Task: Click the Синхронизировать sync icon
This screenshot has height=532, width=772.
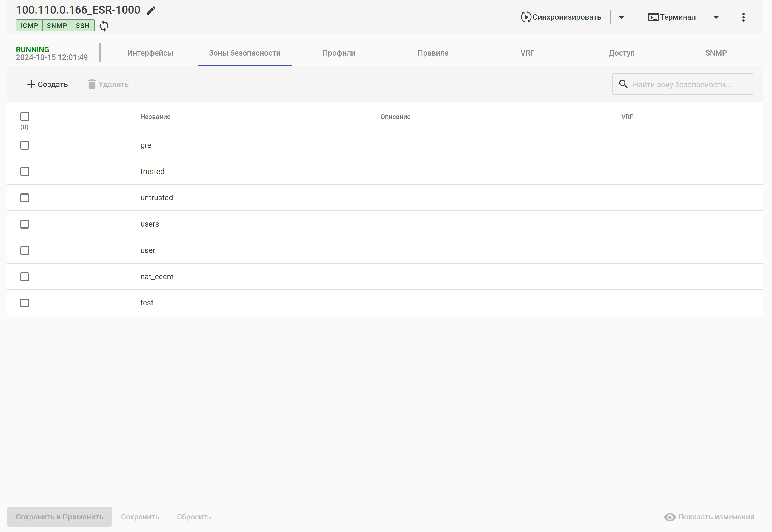Action: [525, 17]
